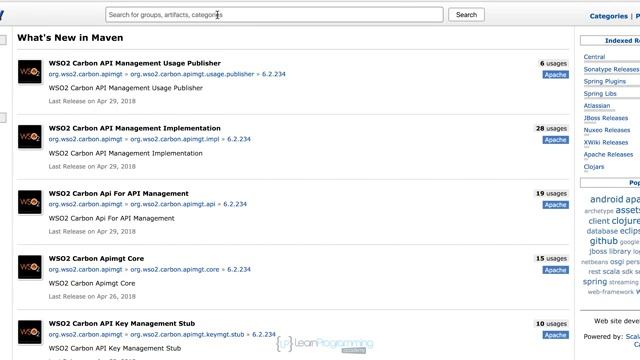This screenshot has width=640, height=360.
Task: Select the database tag
Action: [602, 231]
